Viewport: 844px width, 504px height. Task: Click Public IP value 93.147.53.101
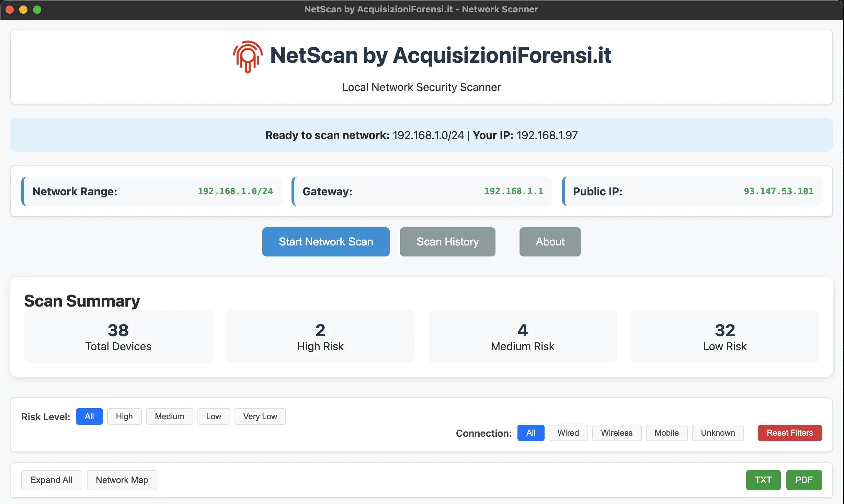click(779, 191)
